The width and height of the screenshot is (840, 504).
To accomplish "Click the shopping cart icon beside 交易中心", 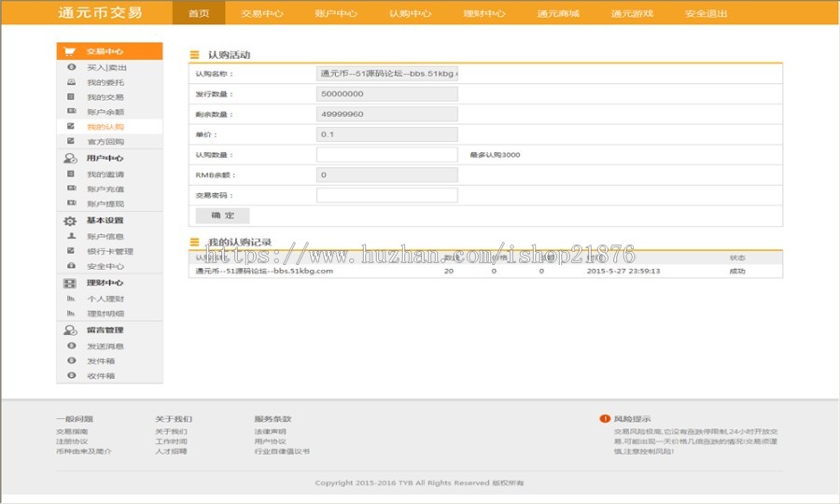I will [70, 51].
